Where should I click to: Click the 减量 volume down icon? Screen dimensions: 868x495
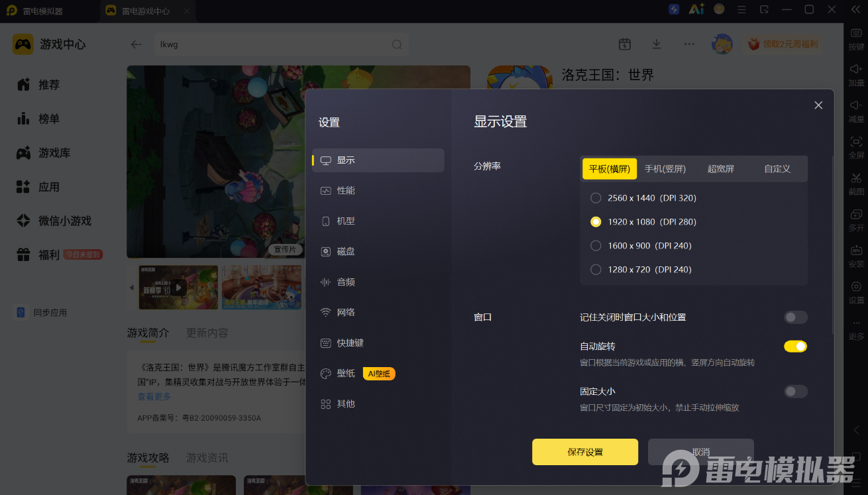856,111
